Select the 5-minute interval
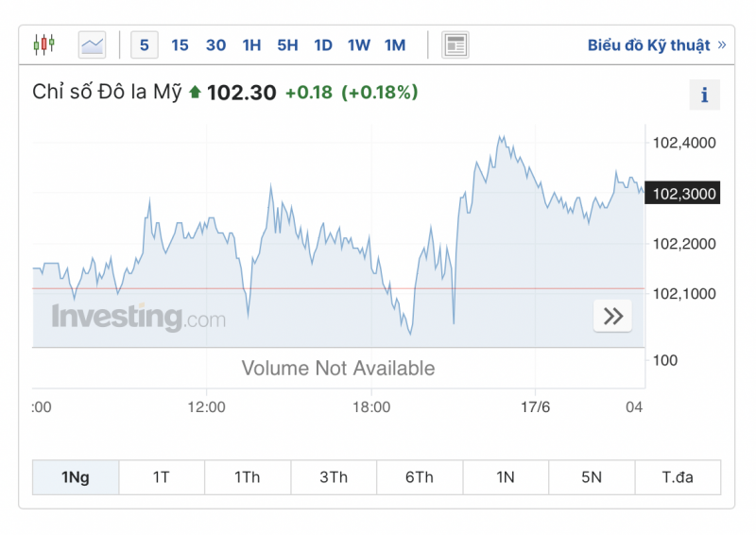 (x=145, y=44)
